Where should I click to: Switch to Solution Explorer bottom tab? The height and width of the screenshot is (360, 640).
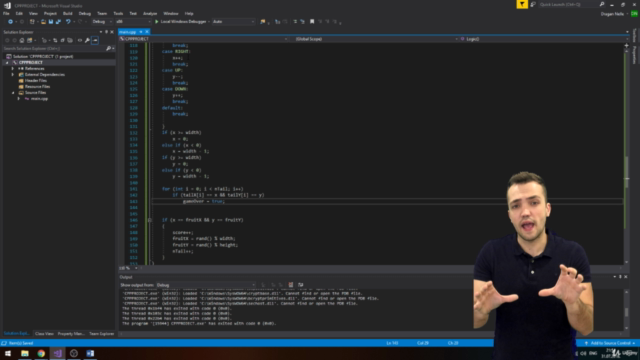(x=16, y=333)
